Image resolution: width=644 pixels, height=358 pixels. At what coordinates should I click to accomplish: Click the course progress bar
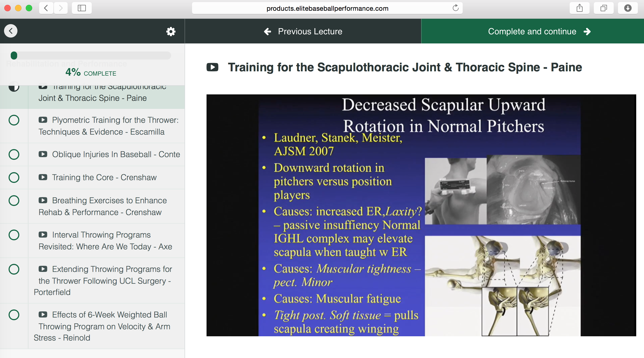tap(91, 56)
